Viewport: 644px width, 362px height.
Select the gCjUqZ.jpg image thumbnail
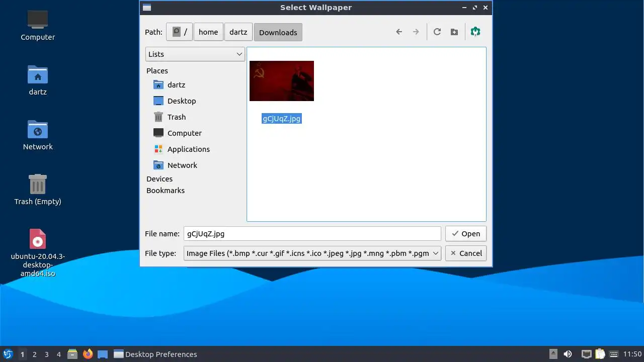click(282, 81)
